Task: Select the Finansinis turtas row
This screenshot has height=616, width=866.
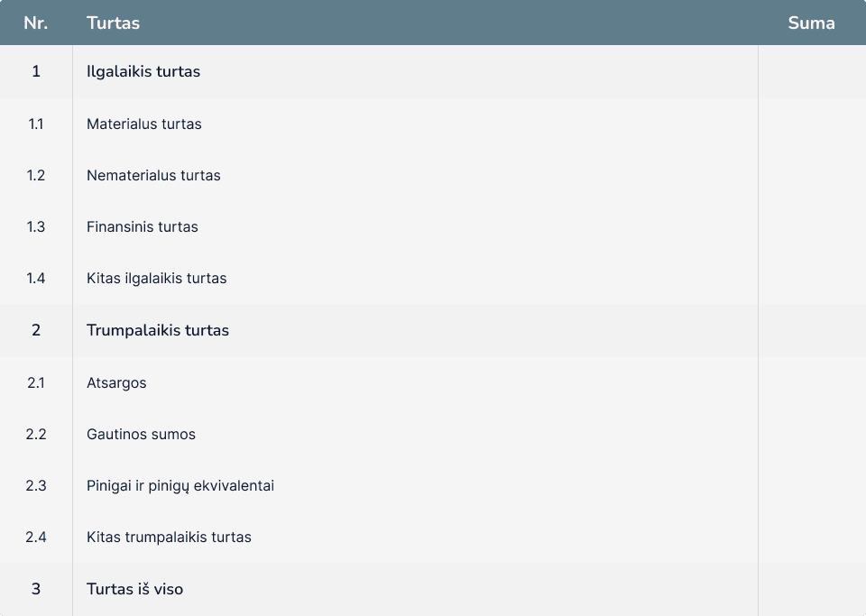Action: coord(433,227)
